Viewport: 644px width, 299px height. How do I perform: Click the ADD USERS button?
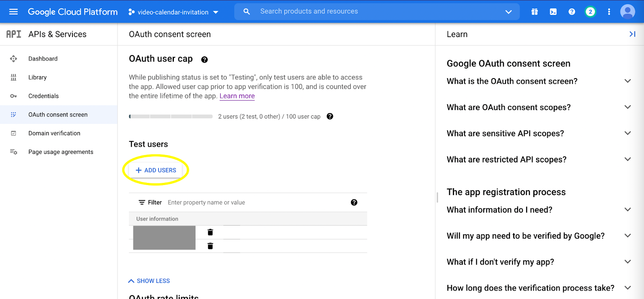tap(156, 170)
